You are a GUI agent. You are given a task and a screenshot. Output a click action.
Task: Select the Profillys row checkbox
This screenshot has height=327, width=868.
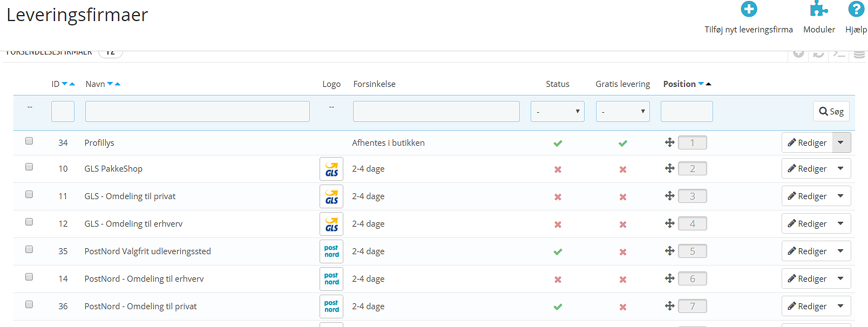(29, 141)
